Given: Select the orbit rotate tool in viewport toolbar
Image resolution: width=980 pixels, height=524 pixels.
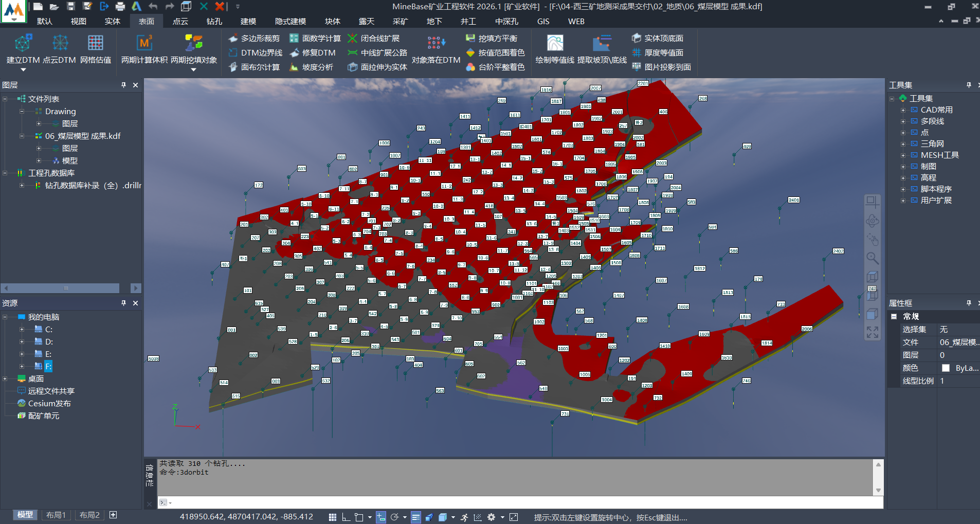Looking at the screenshot, I should click(872, 221).
